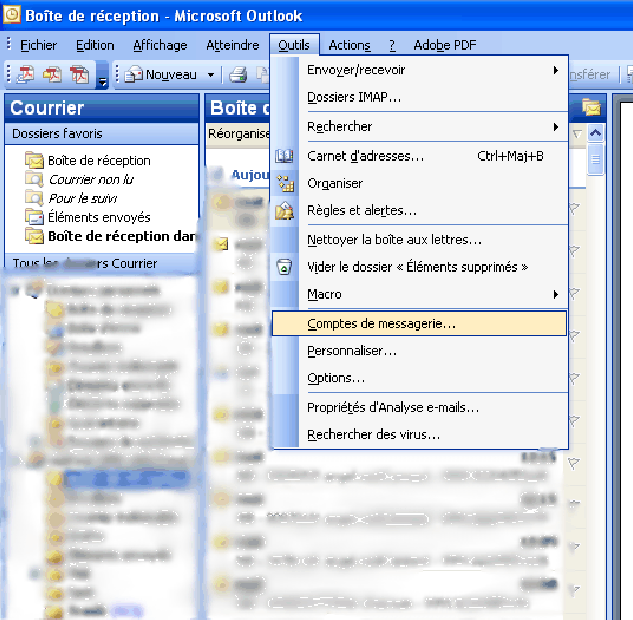Screen dimensions: 633x620
Task: Open Options... from Outils menu
Action: pos(420,378)
